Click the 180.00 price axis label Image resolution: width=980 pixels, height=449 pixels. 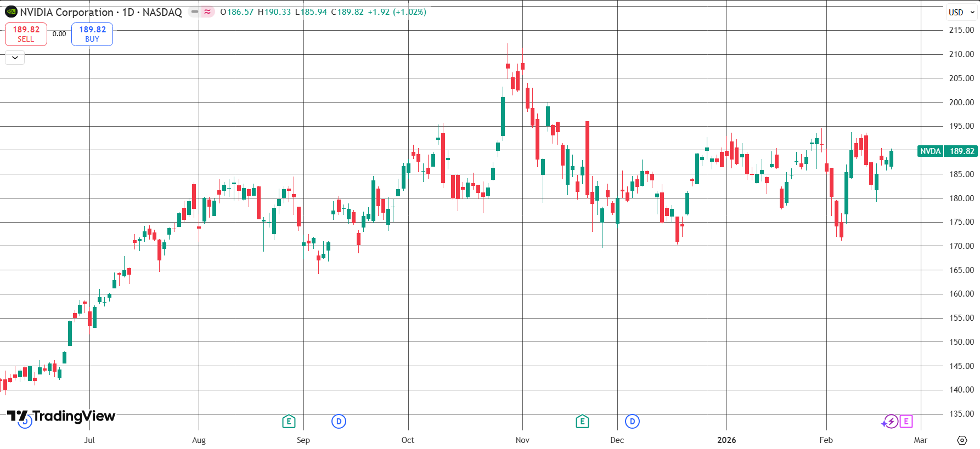[x=961, y=198]
